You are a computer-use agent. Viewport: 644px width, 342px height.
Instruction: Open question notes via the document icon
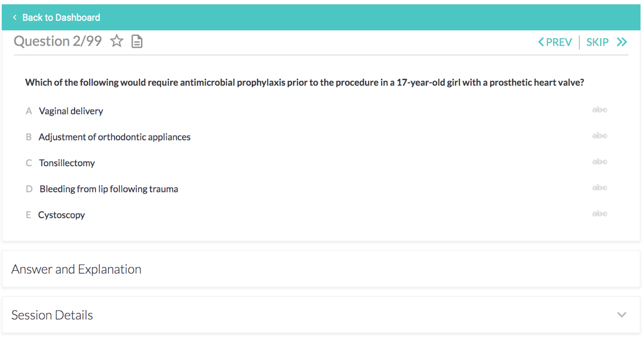click(x=137, y=41)
